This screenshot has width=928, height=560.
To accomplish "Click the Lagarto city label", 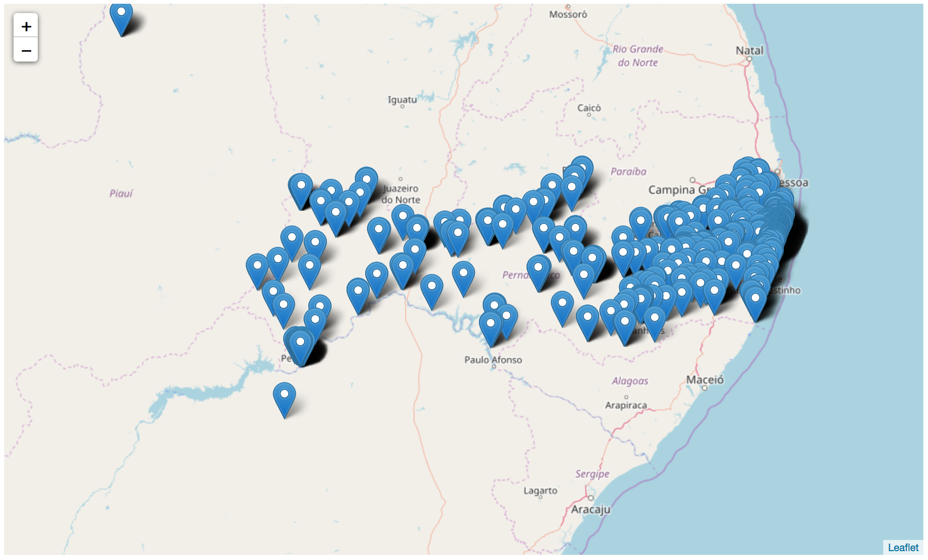I will [540, 491].
